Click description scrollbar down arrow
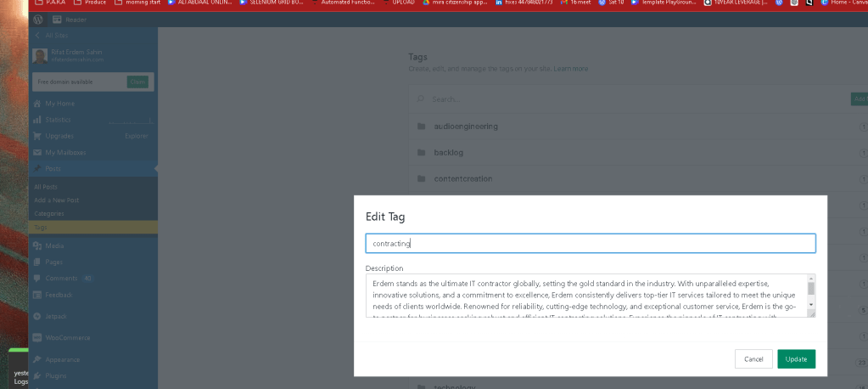 tap(811, 305)
